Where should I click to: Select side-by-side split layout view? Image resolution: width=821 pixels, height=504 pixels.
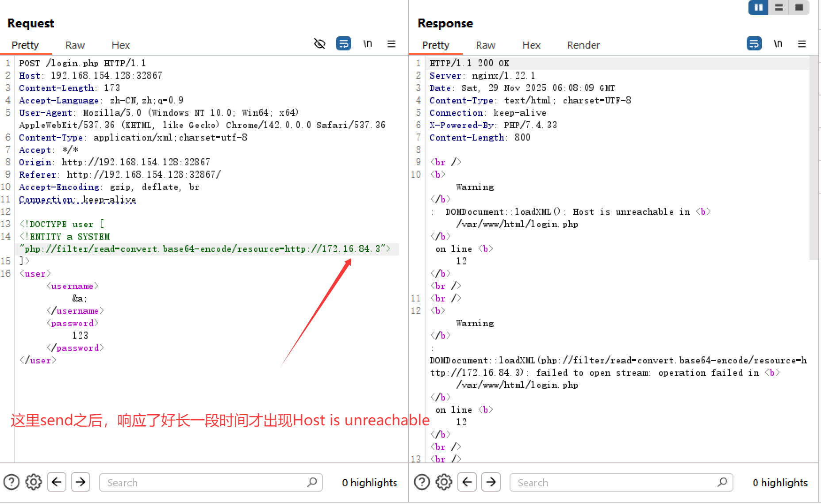point(758,8)
